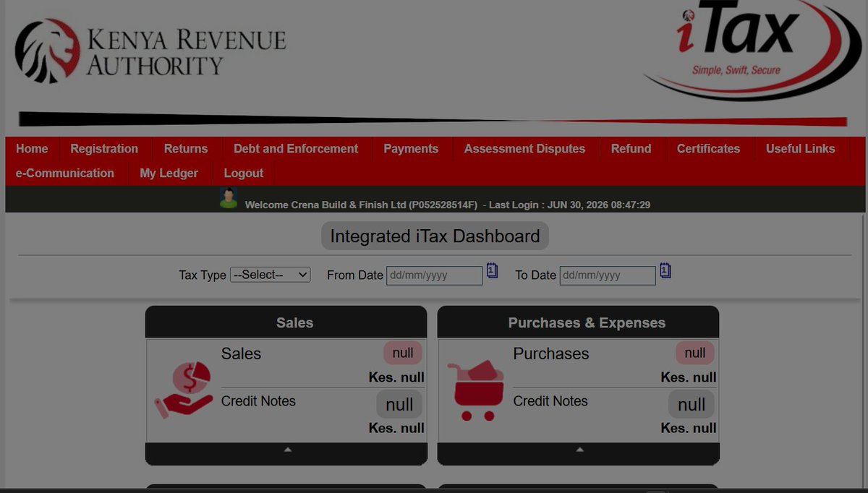
Task: Click the Integrated iTax Dashboard title
Action: [x=435, y=236]
